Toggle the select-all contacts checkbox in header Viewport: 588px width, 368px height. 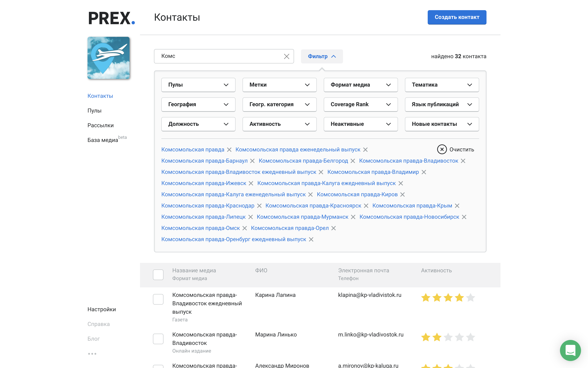tap(158, 275)
